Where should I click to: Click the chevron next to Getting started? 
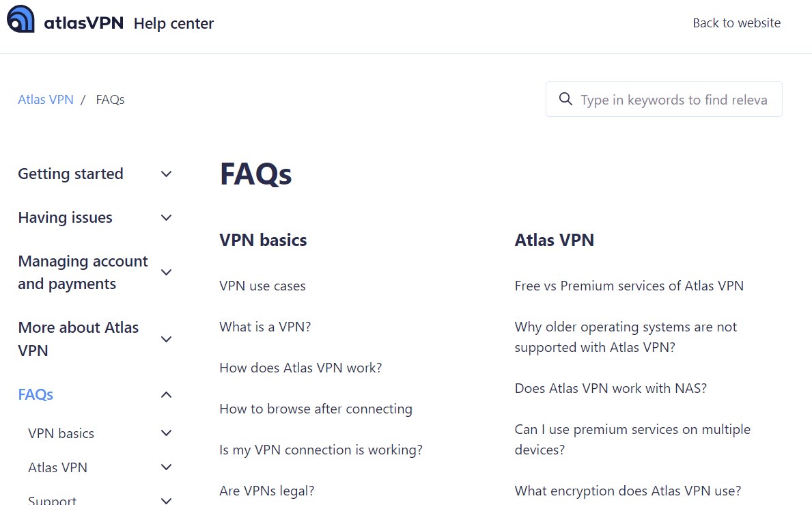click(x=166, y=174)
